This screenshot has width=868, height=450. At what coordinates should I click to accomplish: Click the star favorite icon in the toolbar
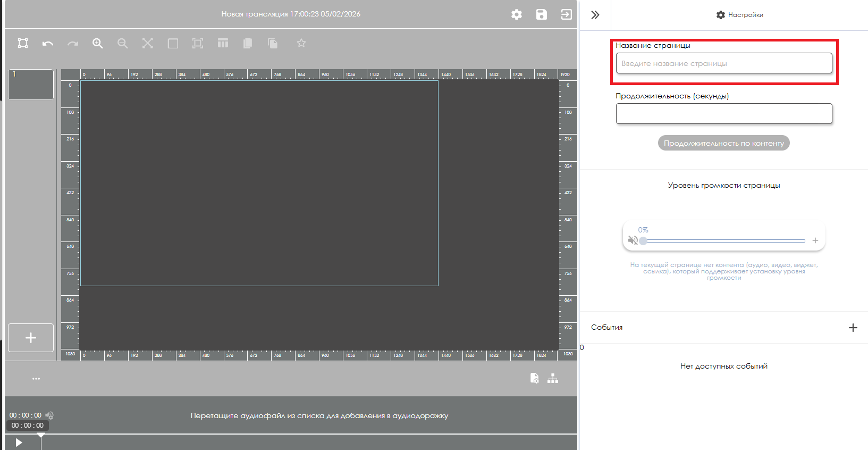pyautogui.click(x=301, y=43)
